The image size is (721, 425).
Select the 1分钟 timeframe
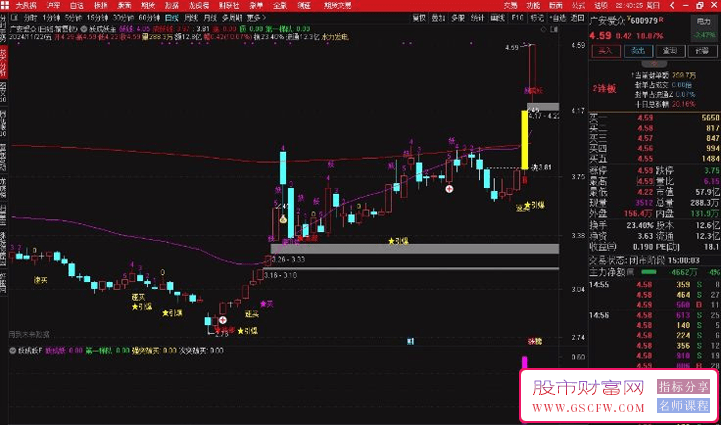(x=51, y=18)
